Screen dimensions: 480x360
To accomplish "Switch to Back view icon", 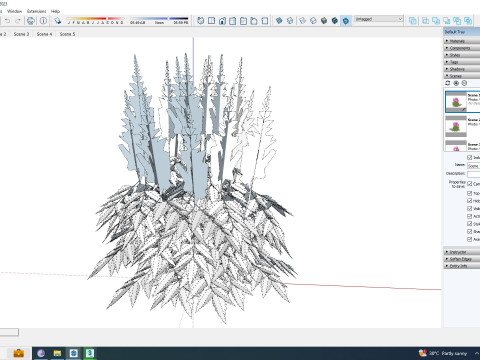I will pyautogui.click(x=243, y=21).
